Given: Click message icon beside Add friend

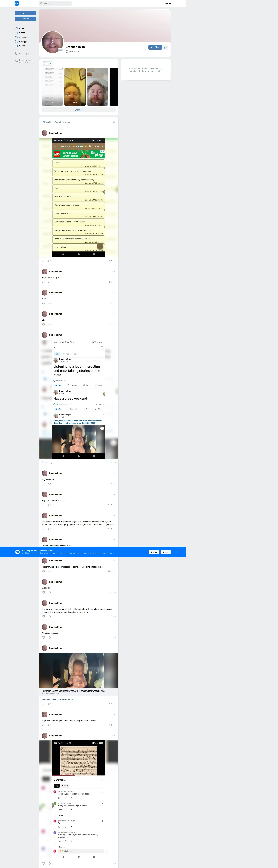Looking at the screenshot, I should coord(166,47).
